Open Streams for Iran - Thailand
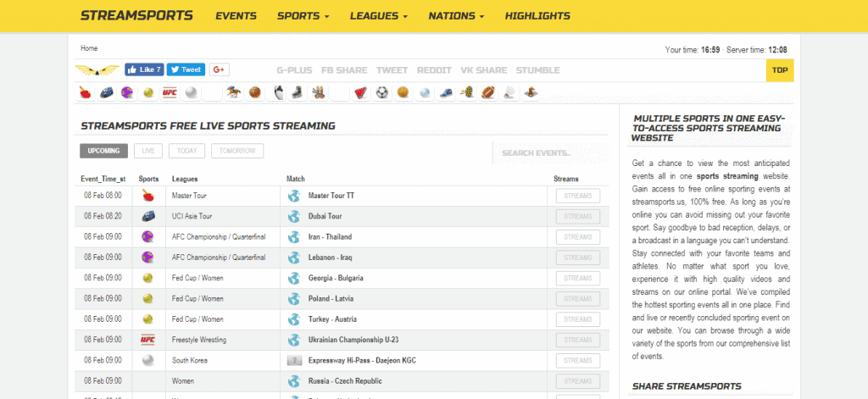The image size is (868, 399). pyautogui.click(x=578, y=237)
